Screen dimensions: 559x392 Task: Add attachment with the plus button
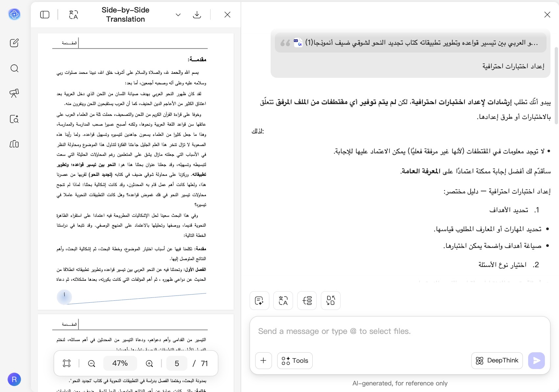click(263, 360)
